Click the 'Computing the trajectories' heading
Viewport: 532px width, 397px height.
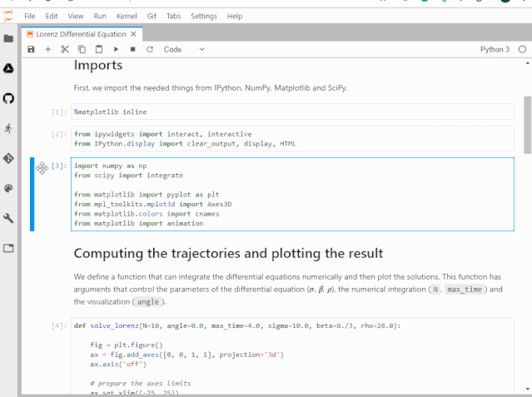(x=228, y=254)
